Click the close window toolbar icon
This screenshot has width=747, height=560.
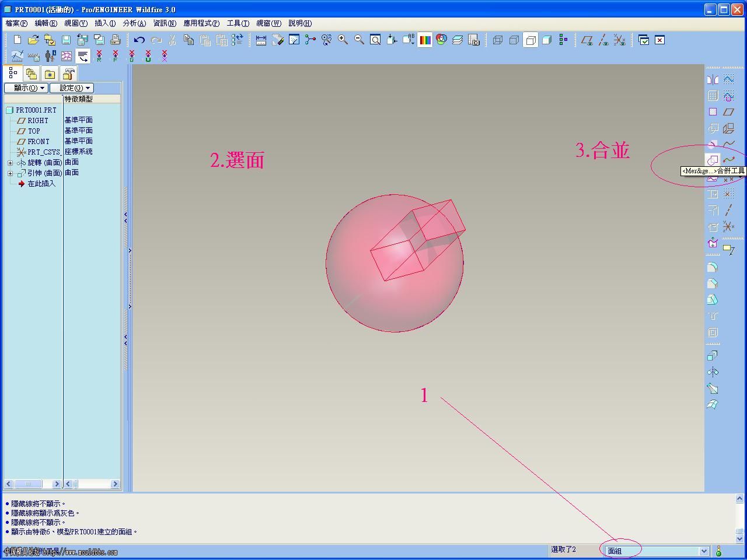click(x=659, y=40)
